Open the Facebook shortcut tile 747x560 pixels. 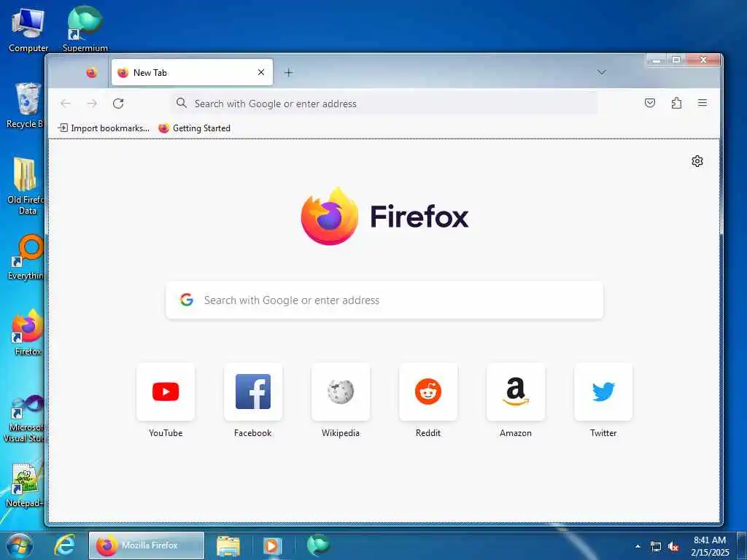tap(253, 392)
